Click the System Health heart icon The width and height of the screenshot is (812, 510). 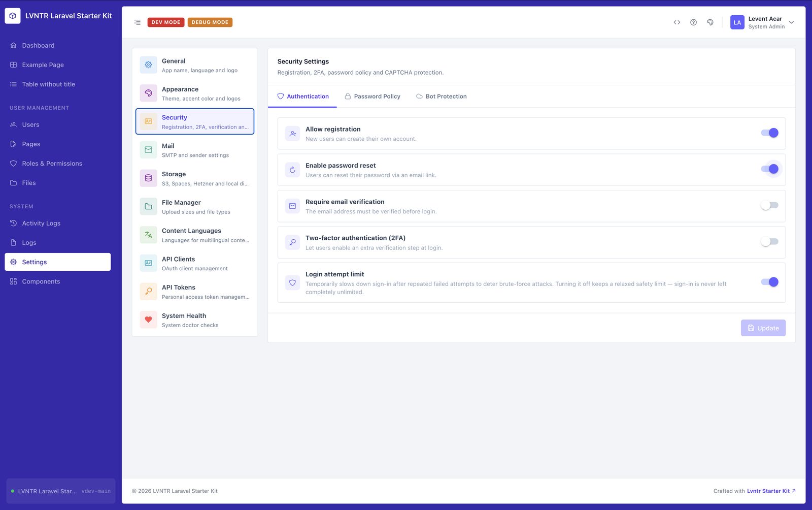pyautogui.click(x=148, y=320)
